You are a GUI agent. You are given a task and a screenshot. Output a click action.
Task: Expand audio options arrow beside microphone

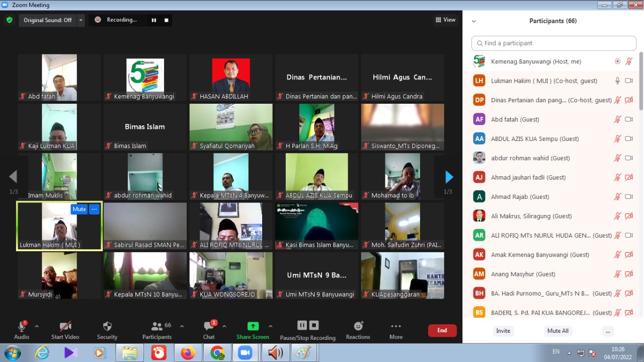point(37,326)
